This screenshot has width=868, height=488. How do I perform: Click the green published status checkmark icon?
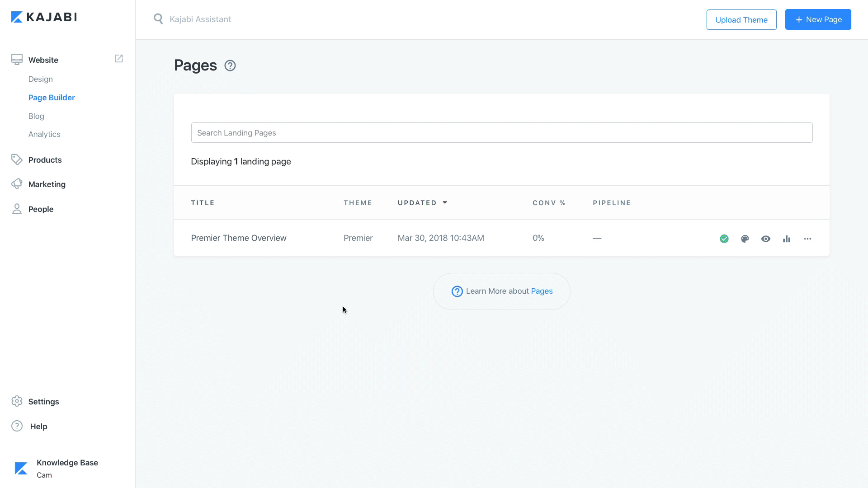click(x=724, y=239)
